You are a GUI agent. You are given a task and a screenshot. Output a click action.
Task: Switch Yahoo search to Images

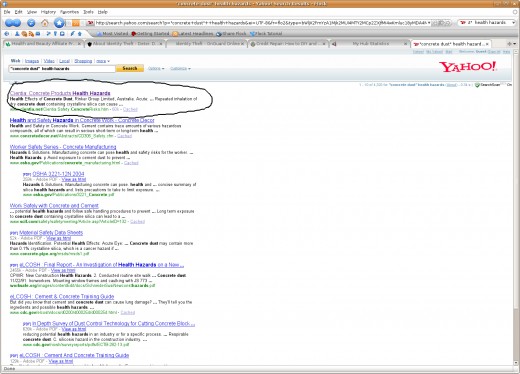coord(32,61)
